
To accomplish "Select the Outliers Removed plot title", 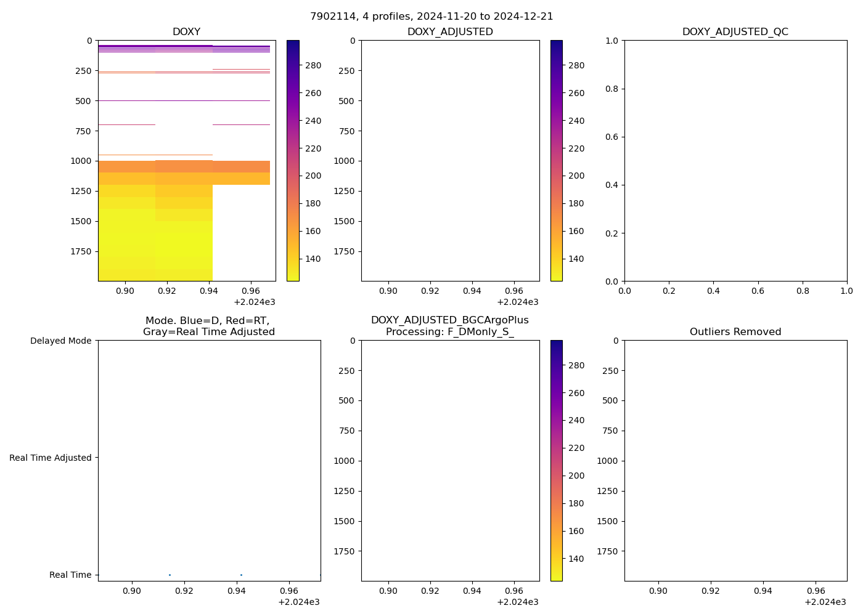I will pos(735,332).
